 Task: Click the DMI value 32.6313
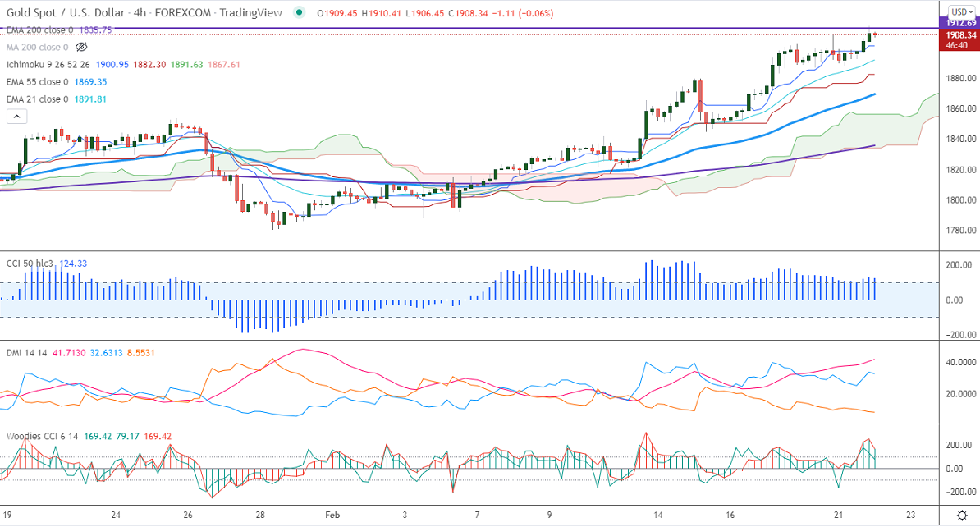tap(106, 353)
